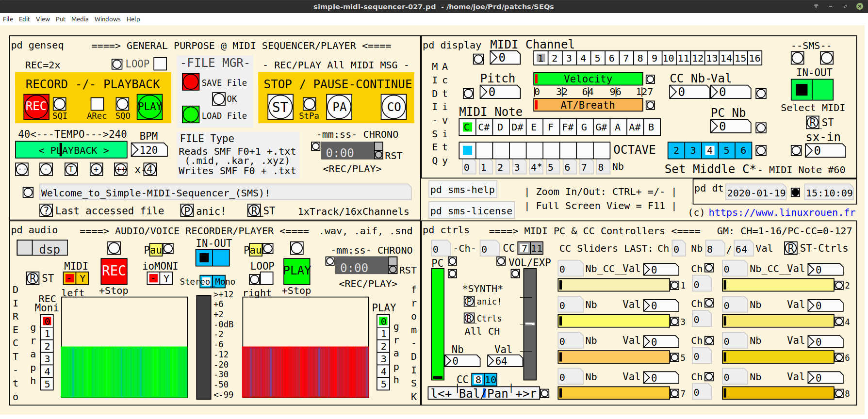
Task: Click the green audio PLAY button
Action: (x=296, y=271)
